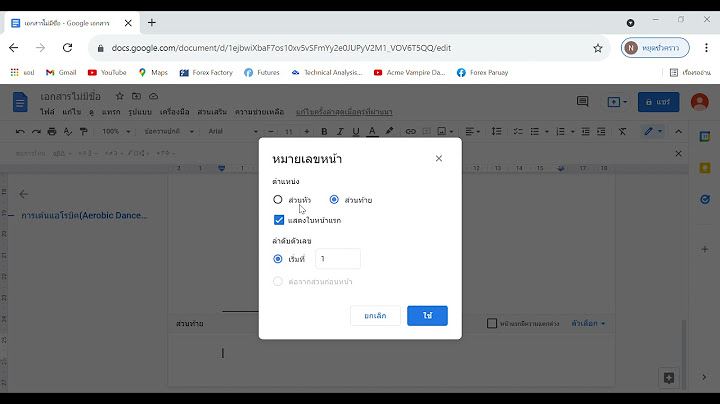Open the highlight color picker

pyautogui.click(x=389, y=131)
